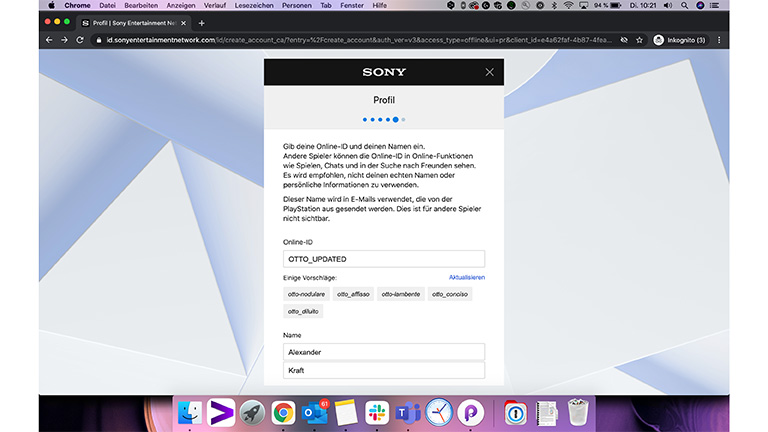Open a new browser tab
Screen dimensions: 768x432
coord(201,22)
